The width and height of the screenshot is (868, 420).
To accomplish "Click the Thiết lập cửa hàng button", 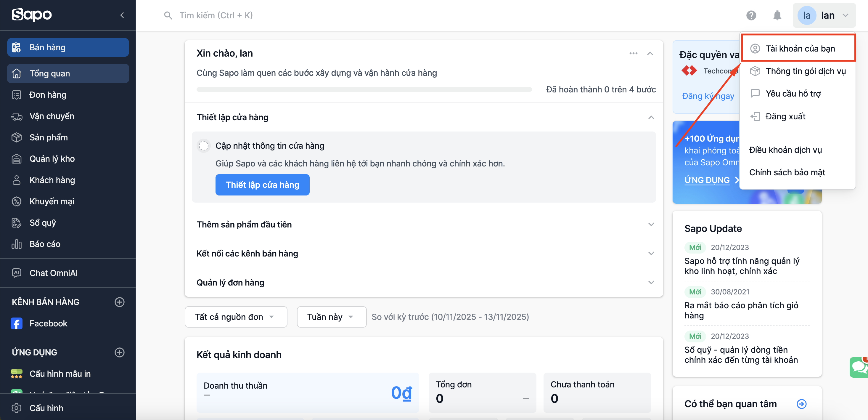I will pyautogui.click(x=262, y=185).
